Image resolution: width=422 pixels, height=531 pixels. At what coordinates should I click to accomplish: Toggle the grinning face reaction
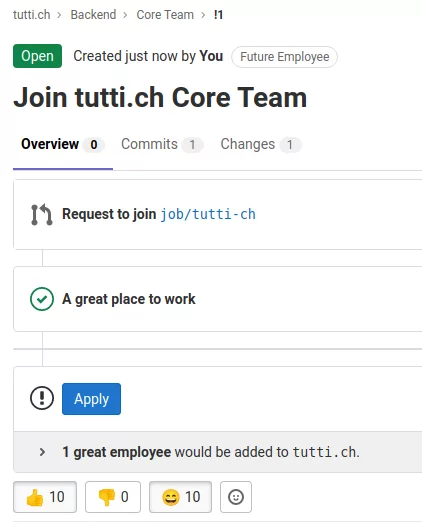tap(181, 497)
